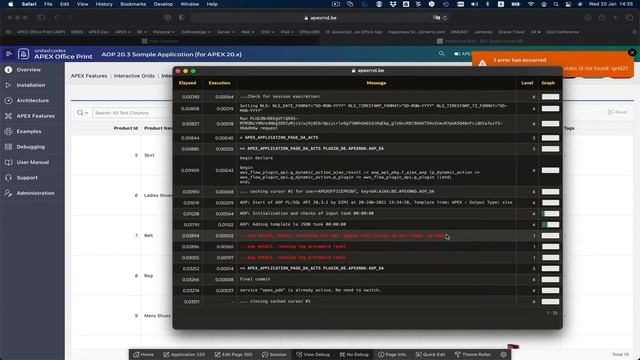
Task: Click the Search All Text Columns field
Action: click(133, 113)
